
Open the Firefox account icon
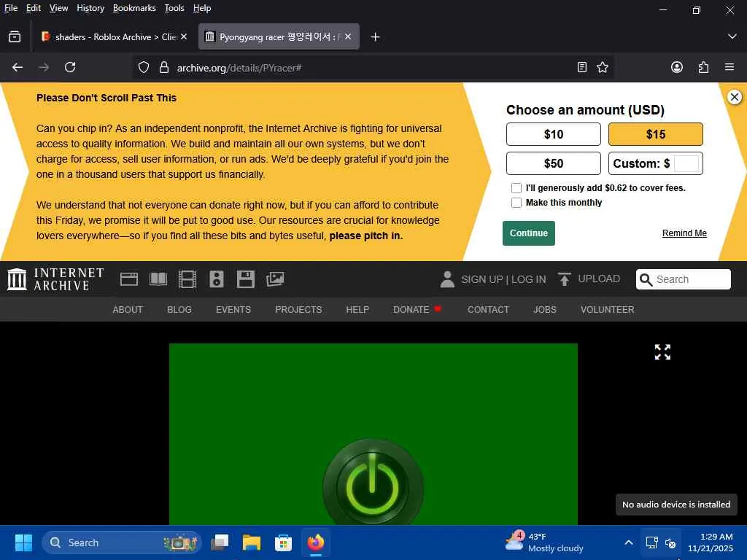coord(676,67)
